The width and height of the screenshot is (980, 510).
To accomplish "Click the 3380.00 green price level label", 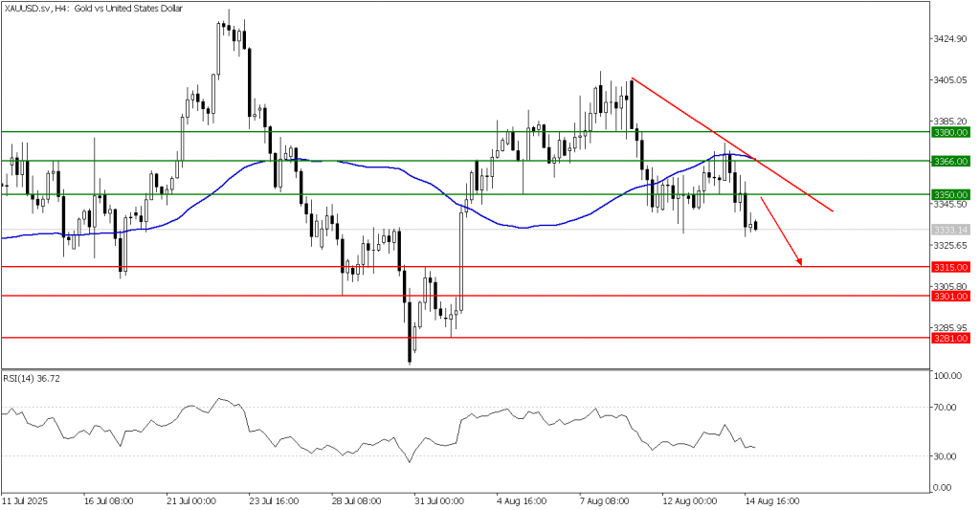I will (950, 132).
